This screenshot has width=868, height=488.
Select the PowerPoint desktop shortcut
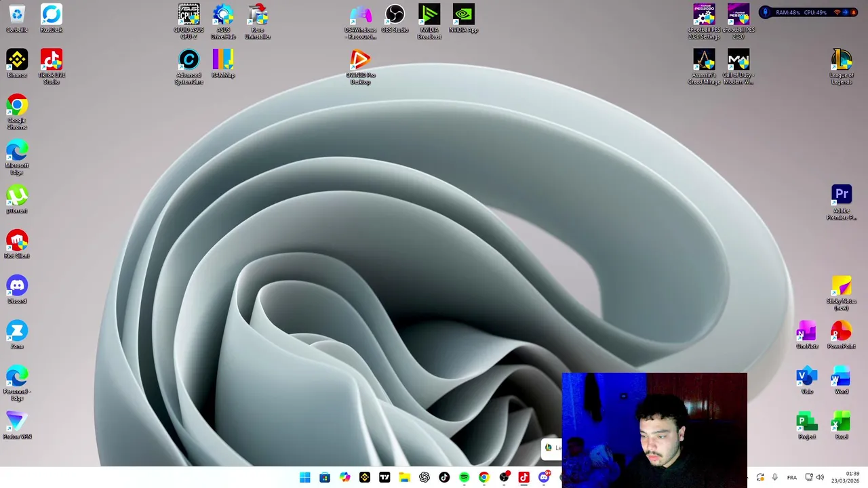point(842,335)
